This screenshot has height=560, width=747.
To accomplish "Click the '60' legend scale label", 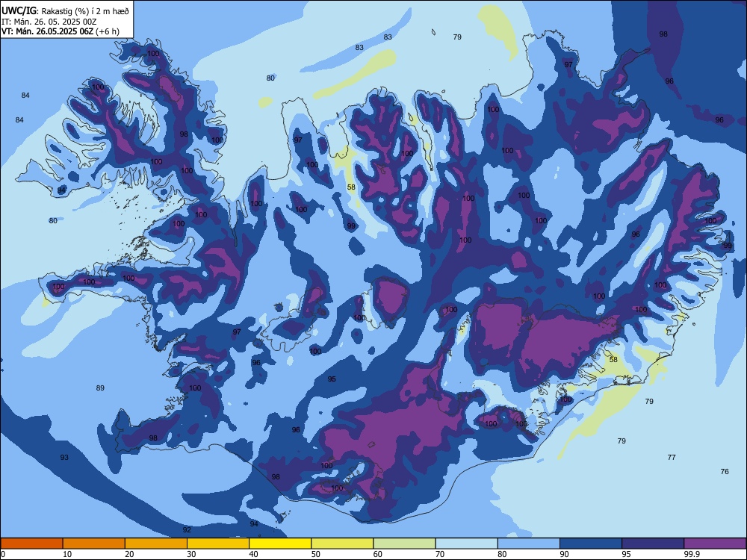I will pos(378,554).
